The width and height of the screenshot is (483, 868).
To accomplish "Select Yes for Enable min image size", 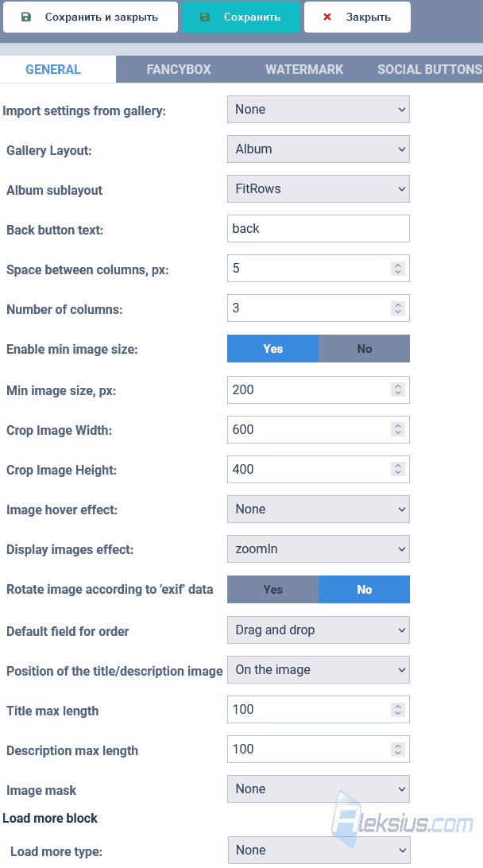I will click(272, 349).
